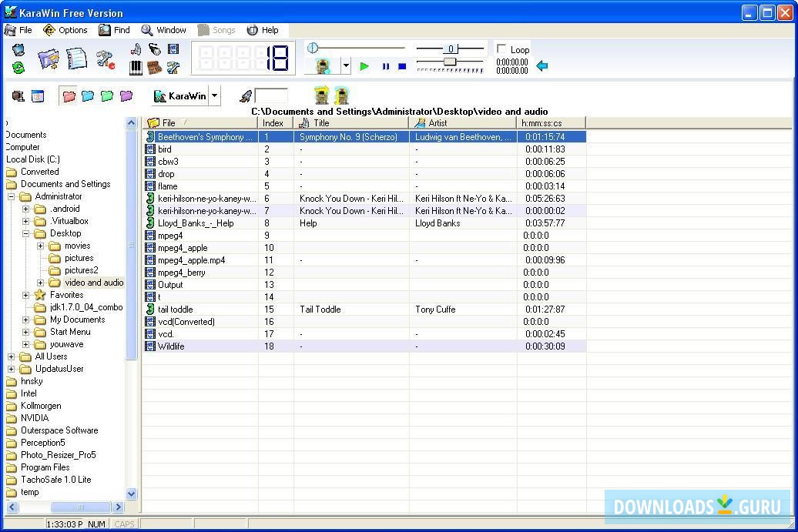Click the green refresh icon
This screenshot has height=532, width=798.
click(18, 68)
